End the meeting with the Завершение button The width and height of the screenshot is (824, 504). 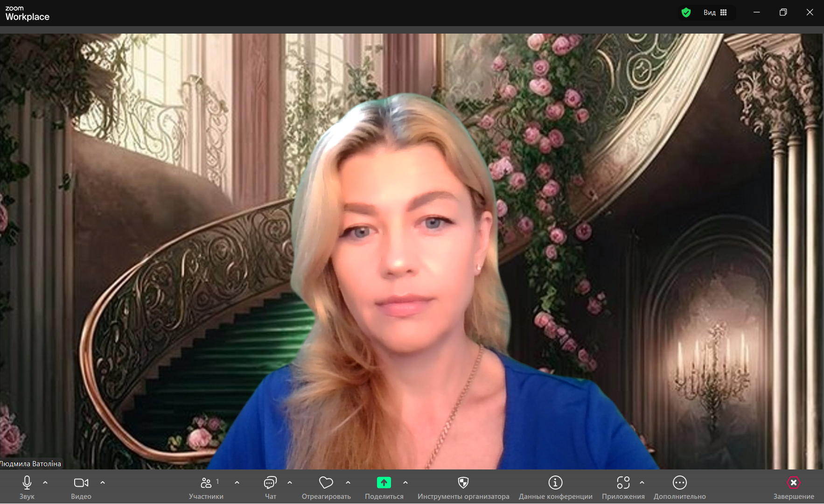pyautogui.click(x=794, y=487)
